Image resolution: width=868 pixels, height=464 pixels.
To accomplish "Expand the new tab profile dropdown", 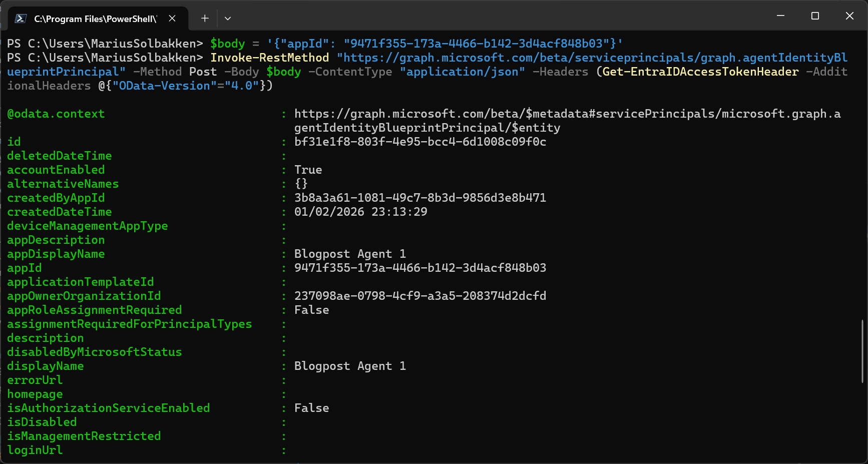I will pos(228,19).
